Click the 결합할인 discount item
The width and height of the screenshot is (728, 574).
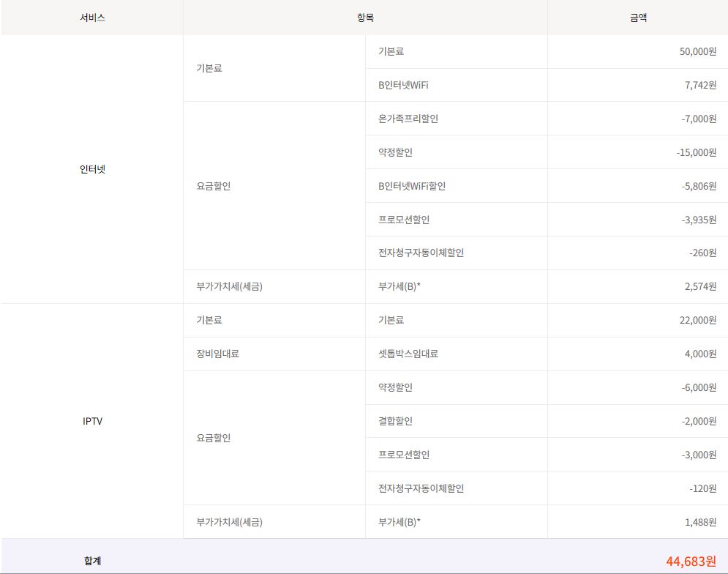coord(395,422)
